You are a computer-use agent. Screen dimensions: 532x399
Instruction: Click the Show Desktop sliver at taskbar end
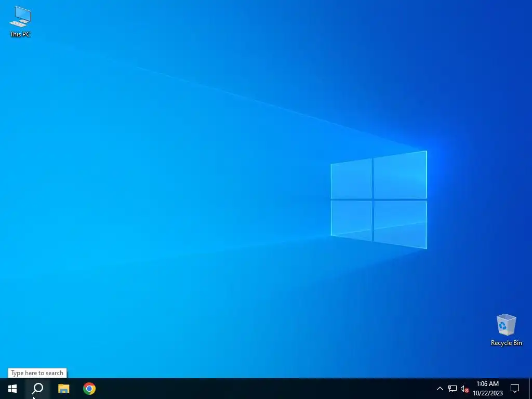pos(530,389)
